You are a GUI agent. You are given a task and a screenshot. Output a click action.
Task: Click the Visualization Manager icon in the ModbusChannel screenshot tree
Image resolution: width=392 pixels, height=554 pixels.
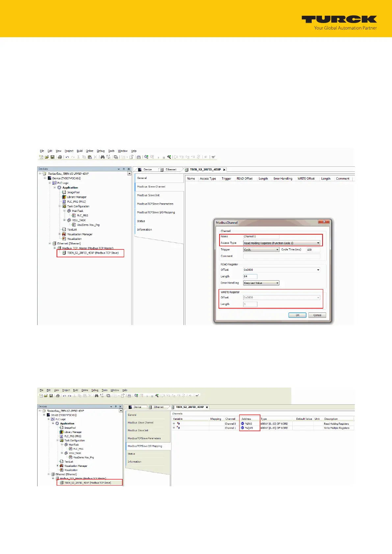pos(64,234)
